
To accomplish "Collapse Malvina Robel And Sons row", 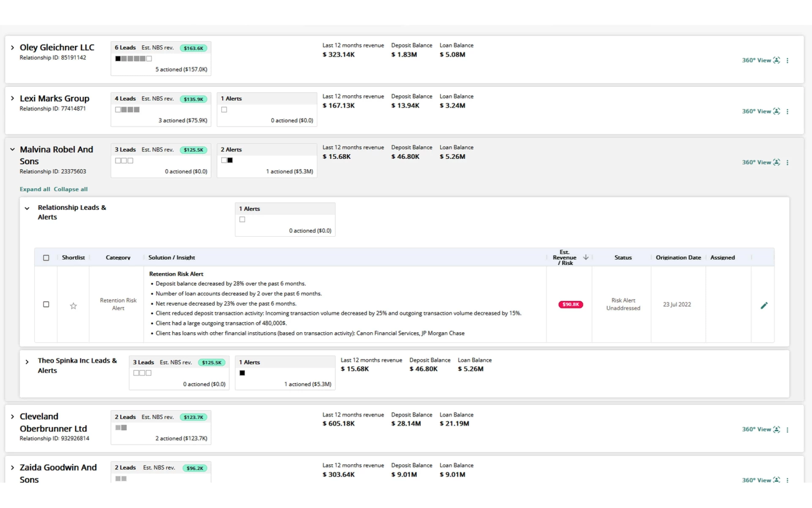I will pos(12,149).
